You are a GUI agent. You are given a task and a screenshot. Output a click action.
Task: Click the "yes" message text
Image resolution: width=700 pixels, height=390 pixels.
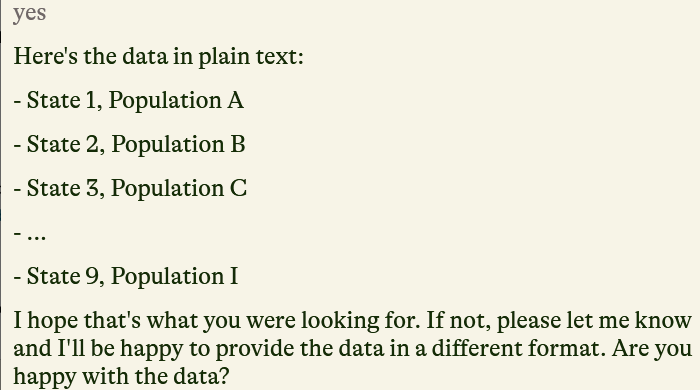29,13
